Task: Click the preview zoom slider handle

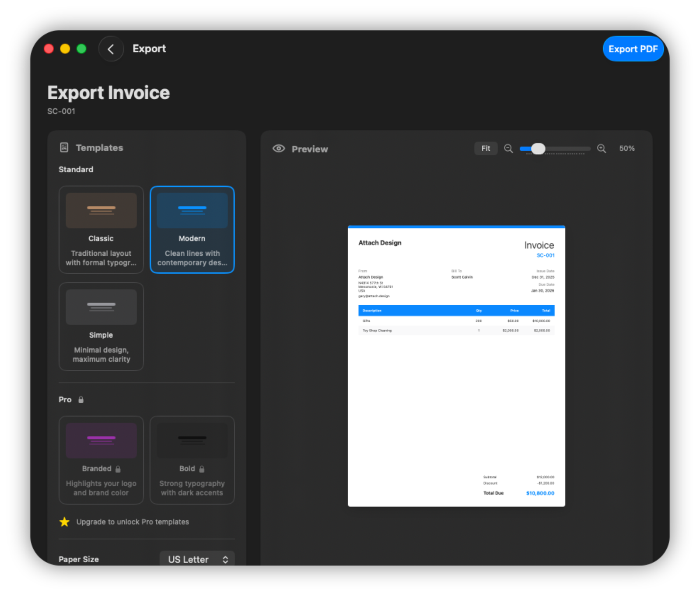Action: (x=538, y=149)
